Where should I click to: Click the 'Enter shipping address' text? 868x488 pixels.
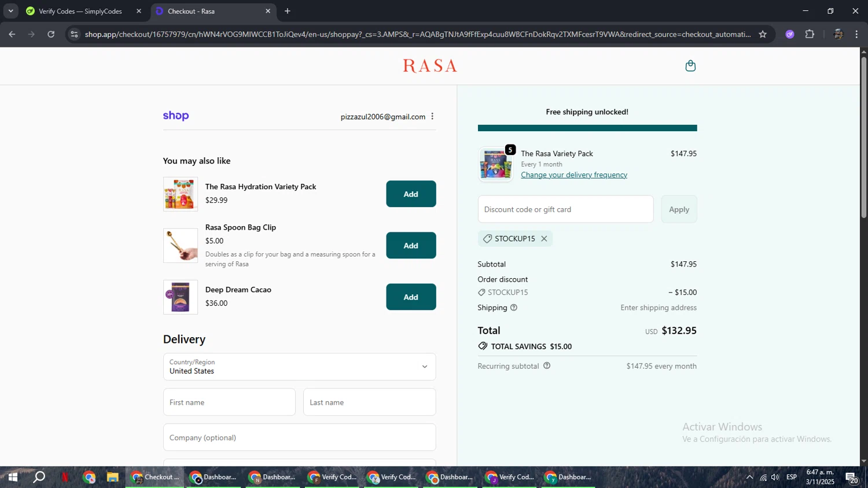coord(659,308)
